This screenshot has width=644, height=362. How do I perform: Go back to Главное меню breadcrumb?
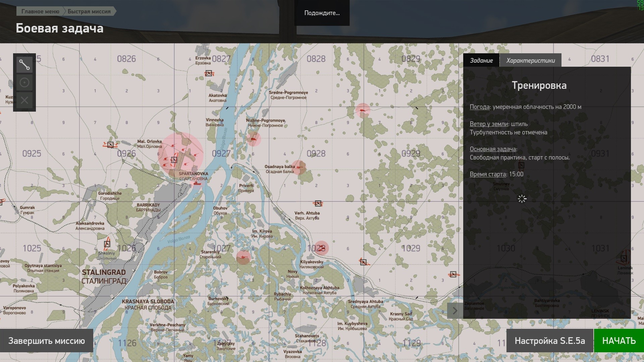[x=40, y=11]
